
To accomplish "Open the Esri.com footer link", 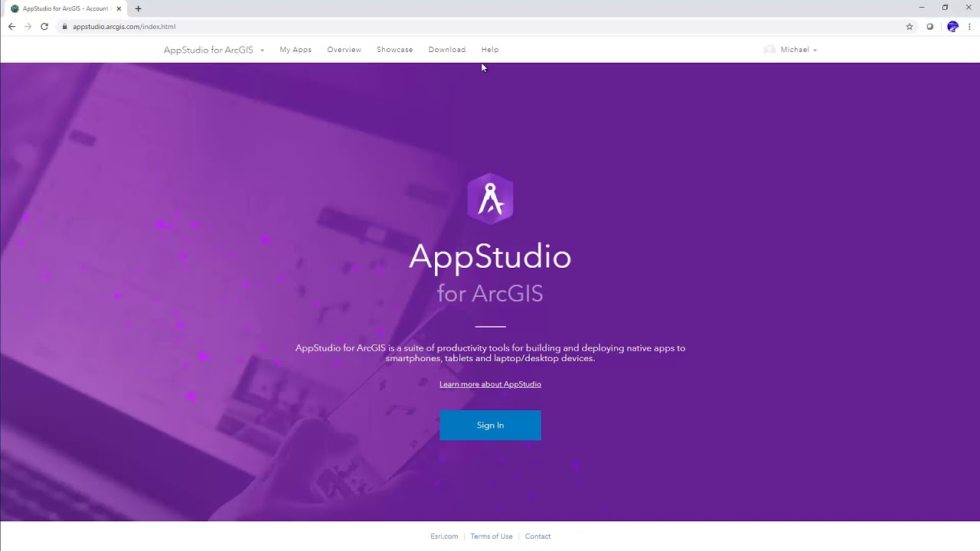I will pyautogui.click(x=444, y=536).
